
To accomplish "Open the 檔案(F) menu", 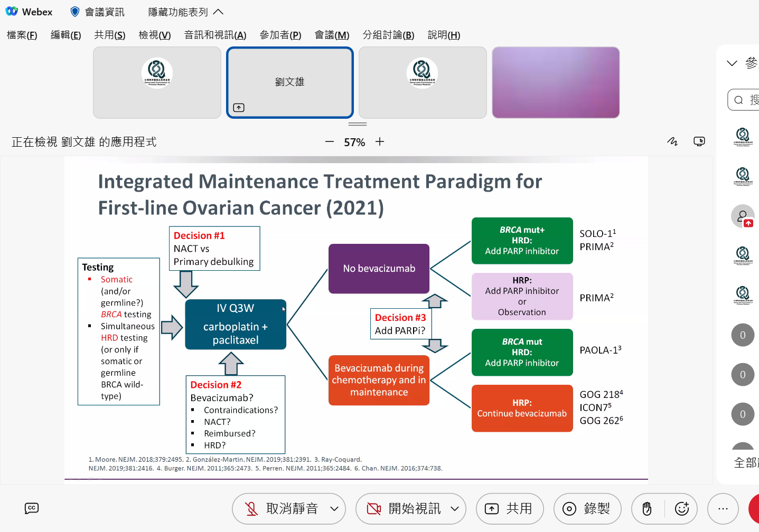I will pyautogui.click(x=22, y=35).
